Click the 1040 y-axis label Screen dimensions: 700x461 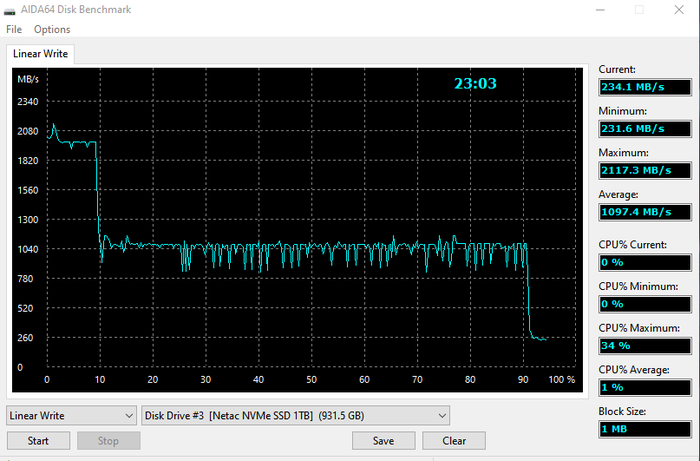(28, 249)
